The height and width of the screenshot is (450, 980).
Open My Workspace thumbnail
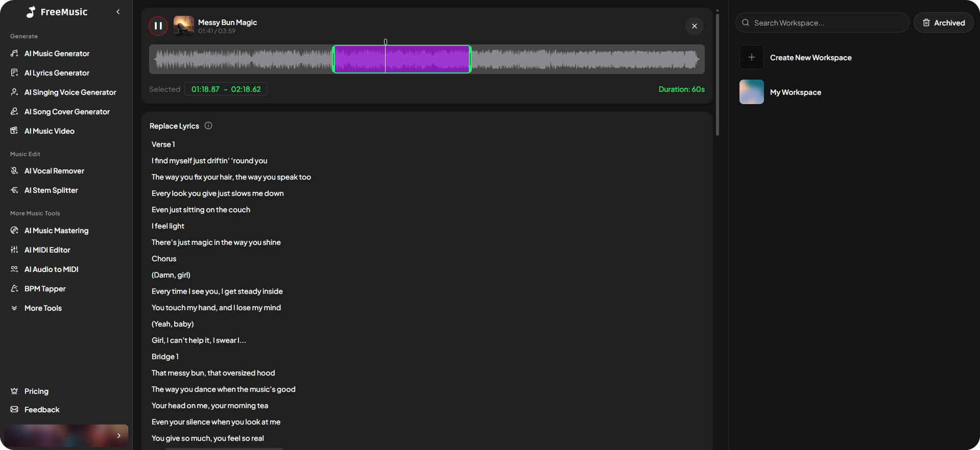751,92
